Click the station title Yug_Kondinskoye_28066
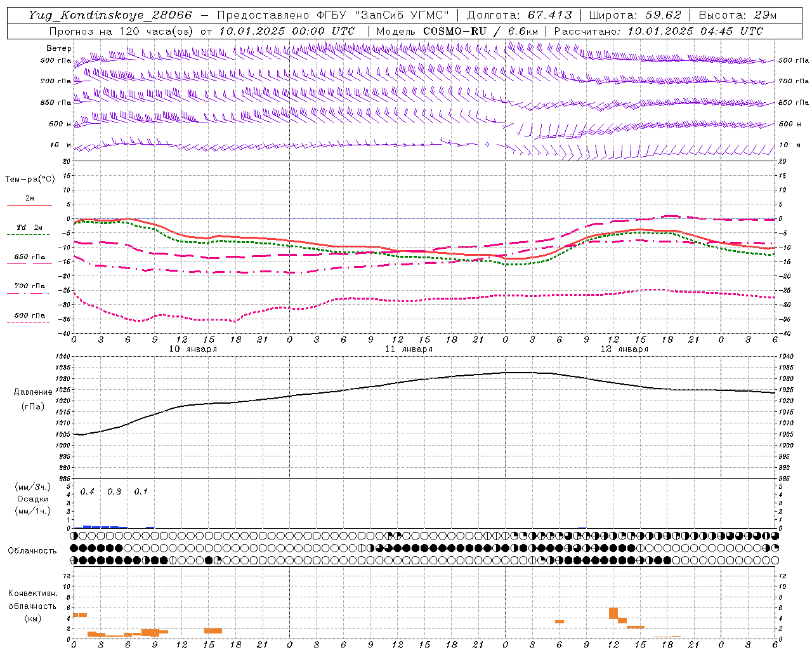Screen dimensions: 812x650 (x=110, y=15)
